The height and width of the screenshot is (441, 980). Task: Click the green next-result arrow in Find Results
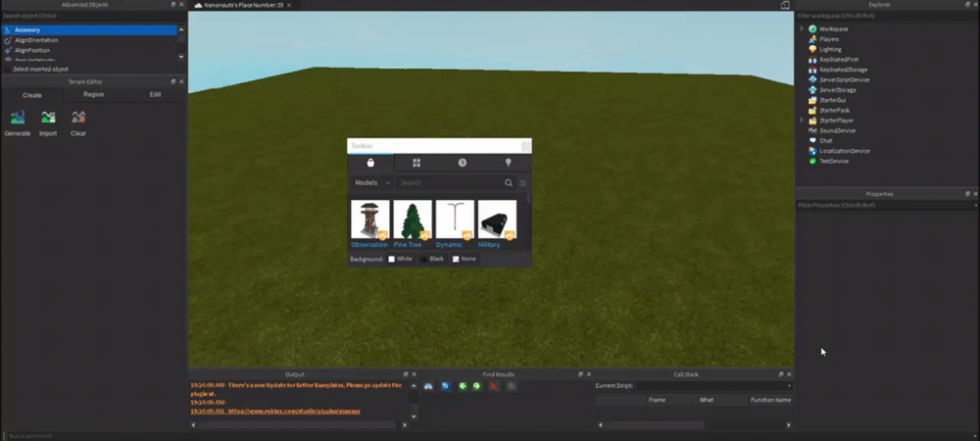tap(476, 387)
